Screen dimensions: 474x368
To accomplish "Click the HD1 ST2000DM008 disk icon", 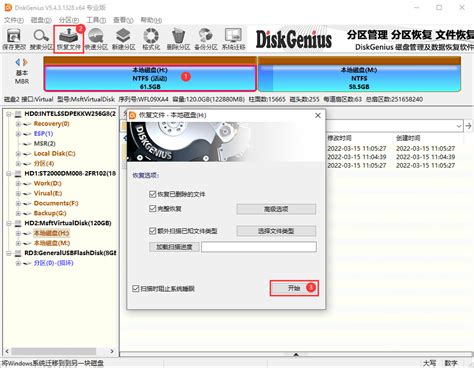I will 18,173.
